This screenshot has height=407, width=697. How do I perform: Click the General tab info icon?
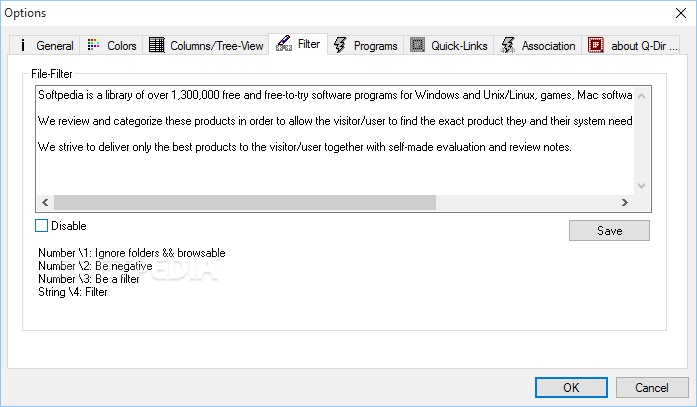point(23,45)
